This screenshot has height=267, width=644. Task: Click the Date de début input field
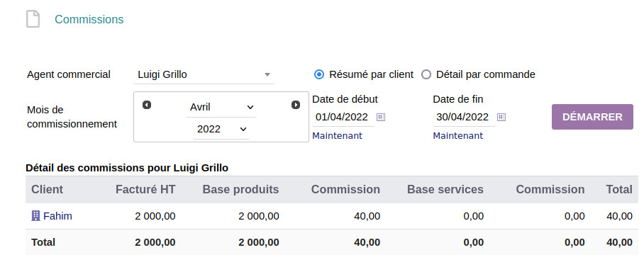click(343, 118)
